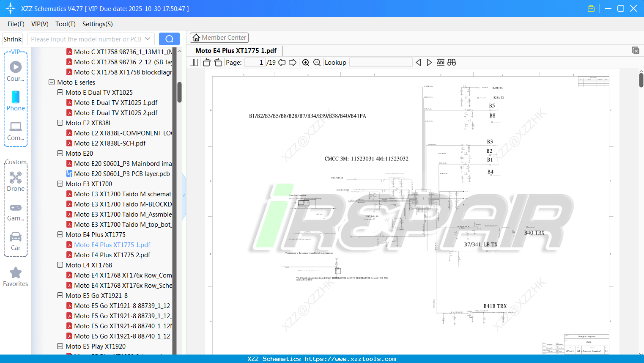The width and height of the screenshot is (644, 363).
Task: Close the document tab panel icon
Action: (636, 50)
